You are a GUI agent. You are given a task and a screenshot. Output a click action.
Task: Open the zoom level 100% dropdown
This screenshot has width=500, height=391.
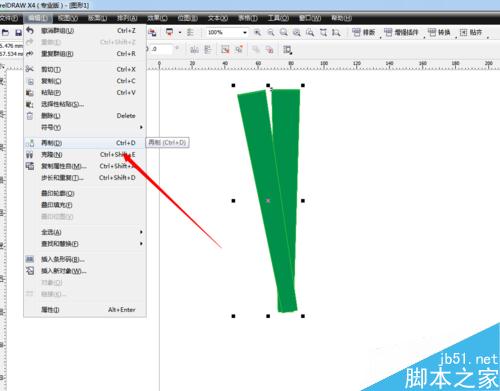[245, 33]
